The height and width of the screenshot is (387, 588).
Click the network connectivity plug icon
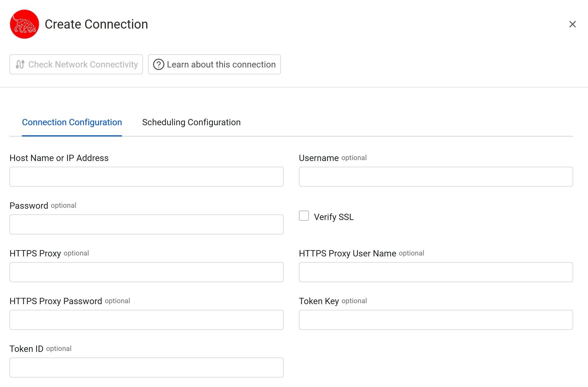pyautogui.click(x=20, y=64)
